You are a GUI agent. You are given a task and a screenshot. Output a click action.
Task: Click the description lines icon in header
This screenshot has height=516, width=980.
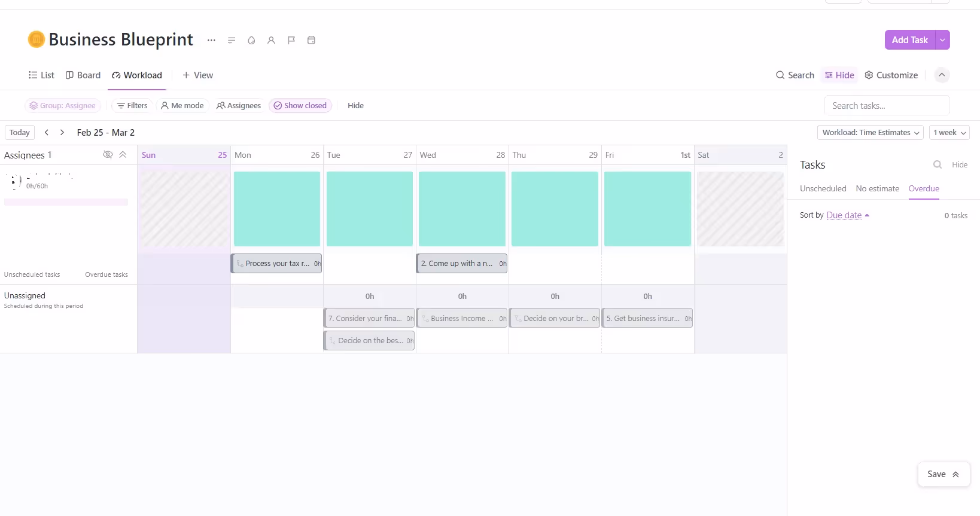232,40
